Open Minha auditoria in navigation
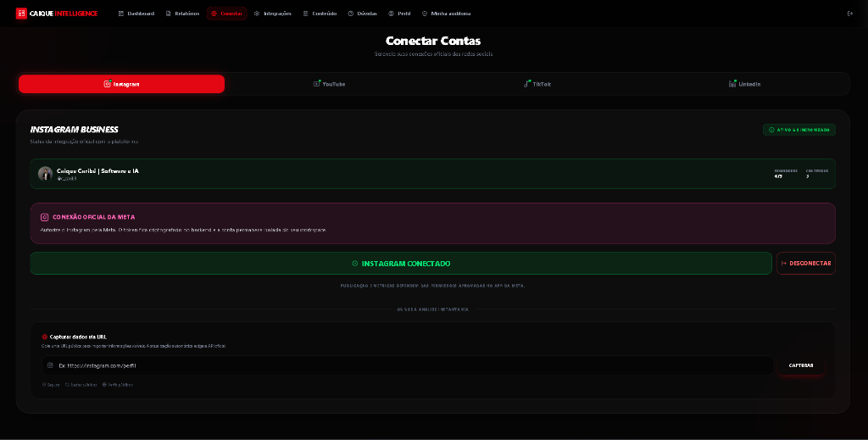868x440 pixels. click(x=446, y=14)
